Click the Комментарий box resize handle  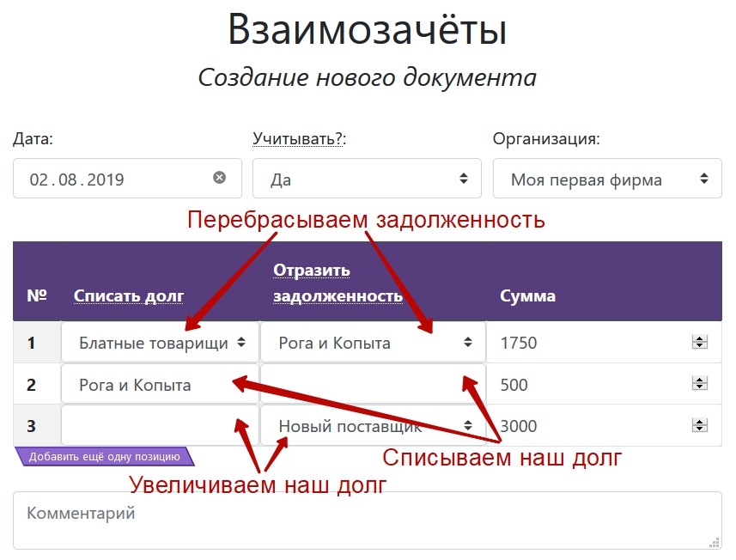715,542
